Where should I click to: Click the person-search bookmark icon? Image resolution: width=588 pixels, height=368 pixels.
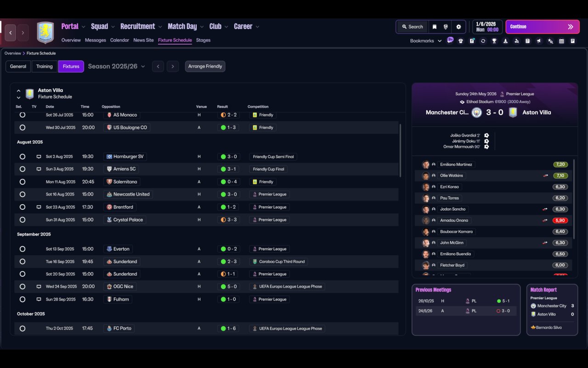coord(517,41)
